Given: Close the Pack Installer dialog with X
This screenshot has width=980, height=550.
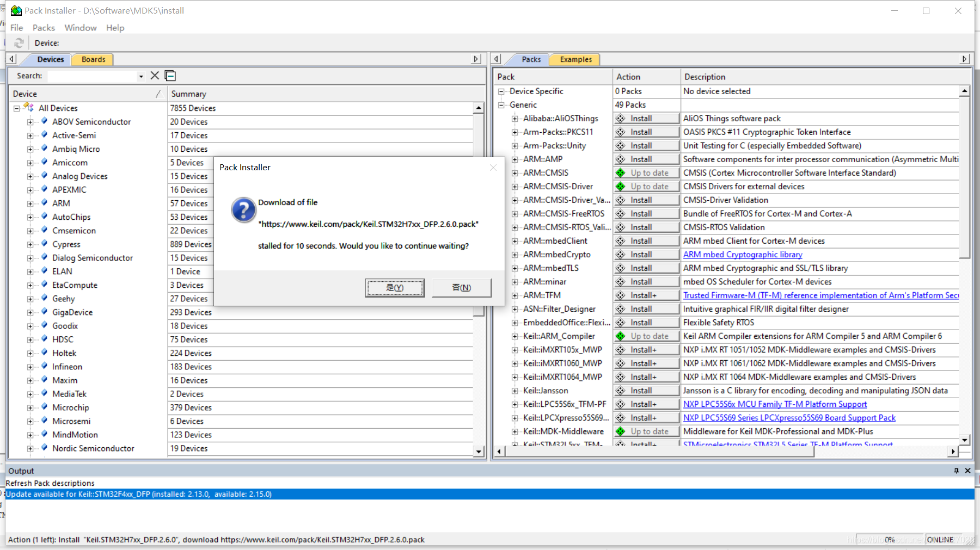Looking at the screenshot, I should pos(493,168).
